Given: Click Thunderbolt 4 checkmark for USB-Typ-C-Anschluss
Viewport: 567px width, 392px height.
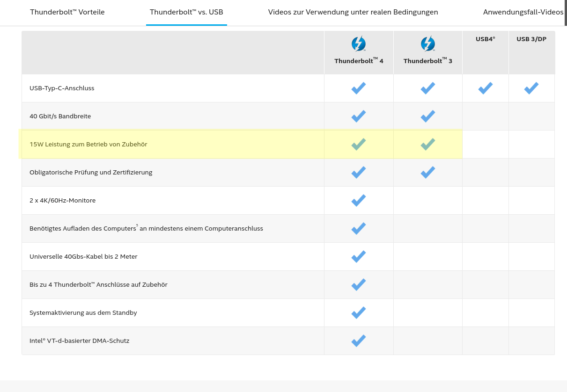Looking at the screenshot, I should [359, 88].
